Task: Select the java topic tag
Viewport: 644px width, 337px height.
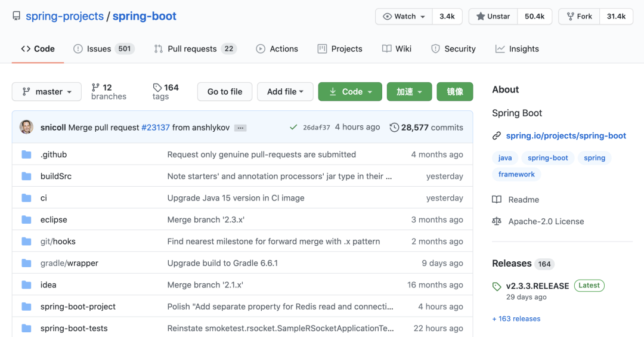Action: [505, 158]
